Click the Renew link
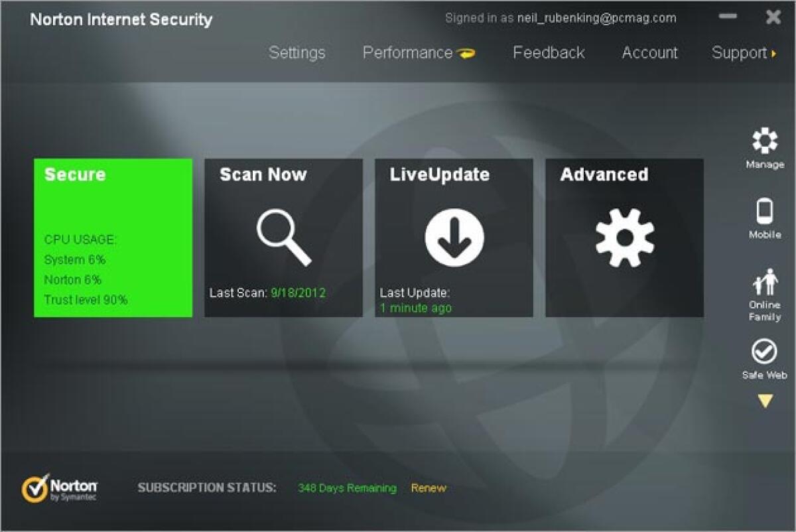This screenshot has height=532, width=796. pyautogui.click(x=428, y=488)
